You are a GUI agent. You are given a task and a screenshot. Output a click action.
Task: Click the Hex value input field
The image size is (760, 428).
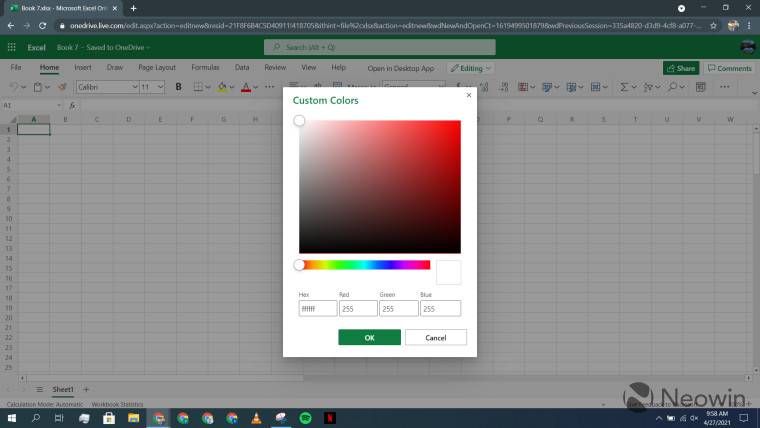point(317,308)
